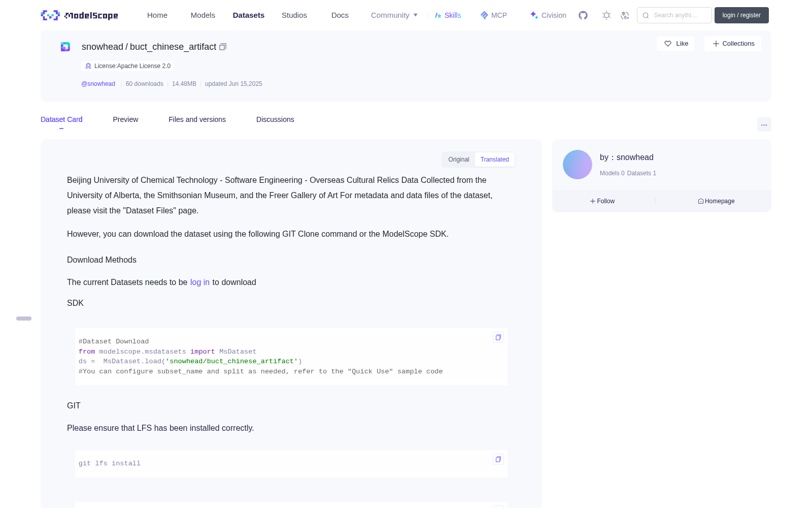Like the dataset with the heart button
The width and height of the screenshot is (812, 508).
click(675, 44)
